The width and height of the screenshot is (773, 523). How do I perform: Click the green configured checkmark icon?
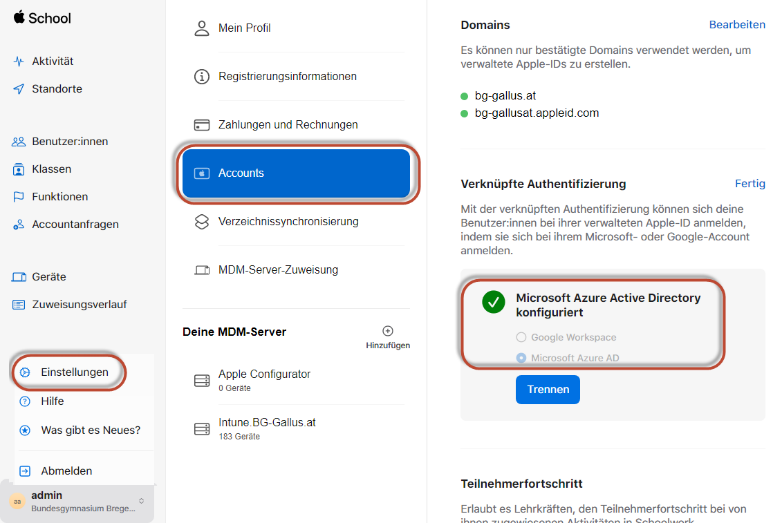pos(493,302)
